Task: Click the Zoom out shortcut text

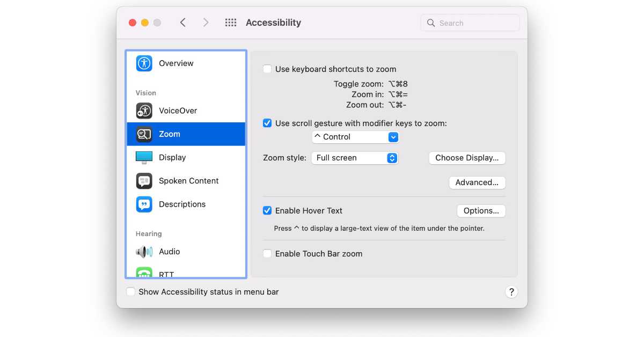Action: [376, 105]
